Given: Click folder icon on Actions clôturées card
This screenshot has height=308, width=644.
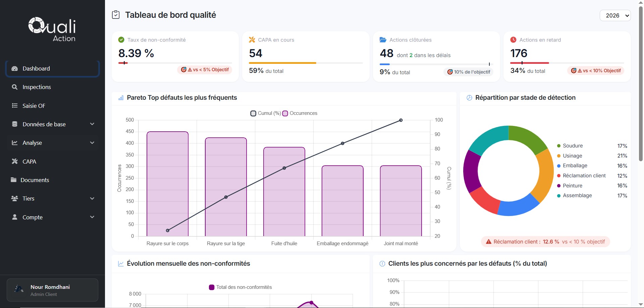Looking at the screenshot, I should pos(383,40).
